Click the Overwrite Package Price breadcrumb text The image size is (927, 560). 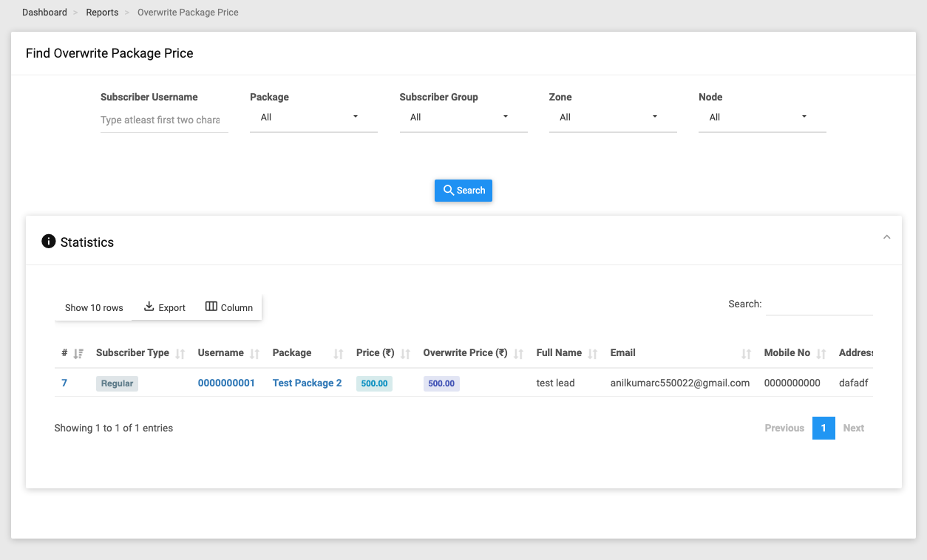[188, 13]
